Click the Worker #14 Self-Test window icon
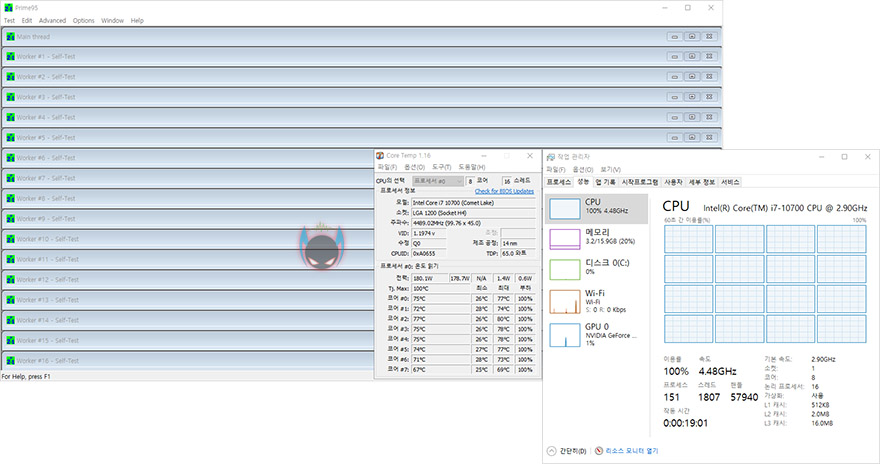Image resolution: width=880 pixels, height=464 pixels. coord(10,320)
